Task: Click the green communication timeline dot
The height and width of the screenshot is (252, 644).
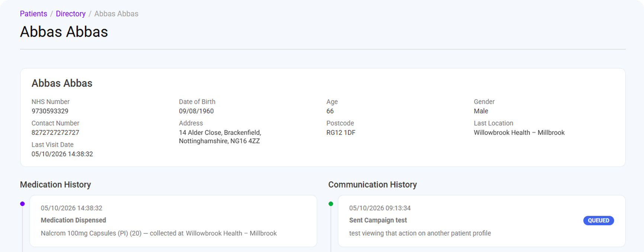Action: pos(331,204)
